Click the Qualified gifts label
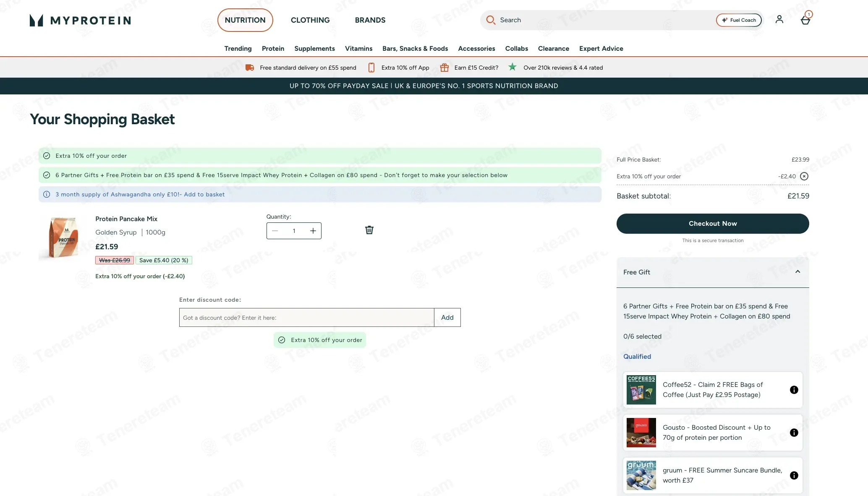Viewport: 868px width, 496px height. click(637, 357)
